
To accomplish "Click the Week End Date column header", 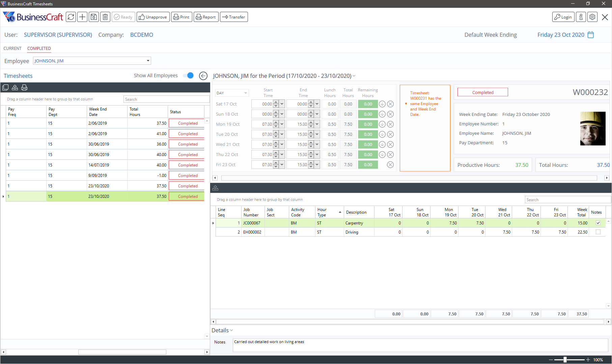I will (x=107, y=112).
